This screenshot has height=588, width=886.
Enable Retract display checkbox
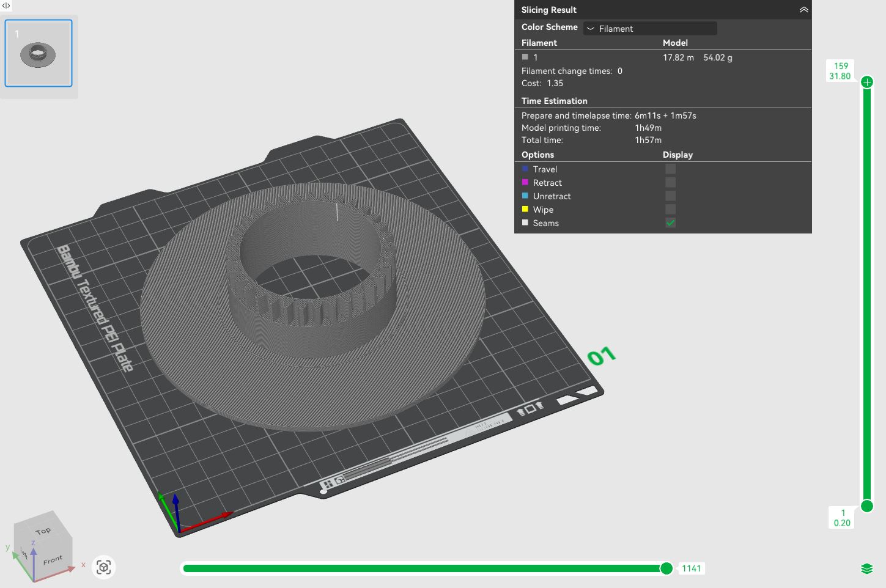pos(671,183)
